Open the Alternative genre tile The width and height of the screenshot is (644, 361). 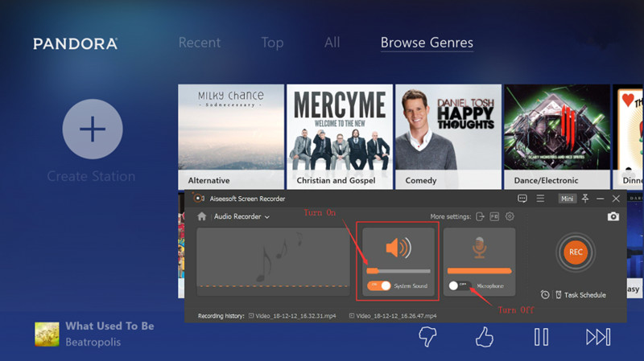tap(231, 137)
